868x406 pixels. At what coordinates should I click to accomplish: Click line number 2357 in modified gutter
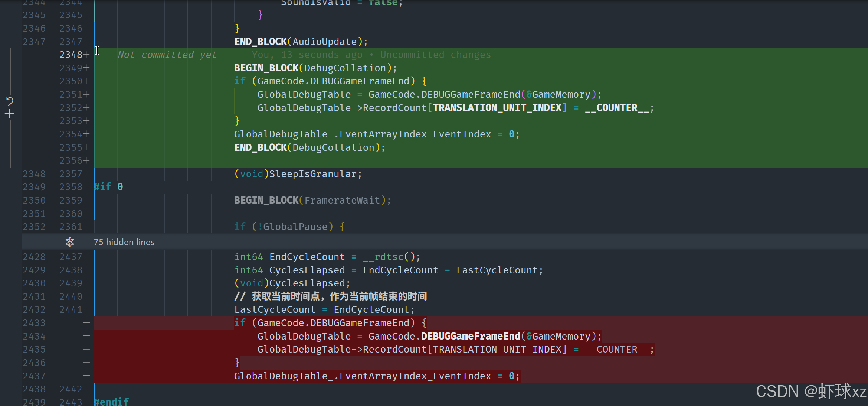(x=71, y=174)
